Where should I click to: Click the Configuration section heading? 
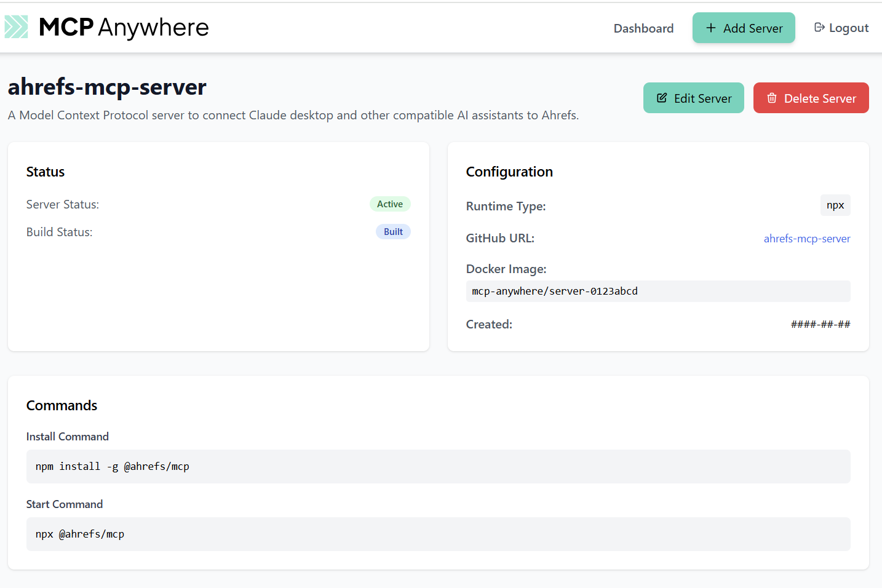click(509, 172)
